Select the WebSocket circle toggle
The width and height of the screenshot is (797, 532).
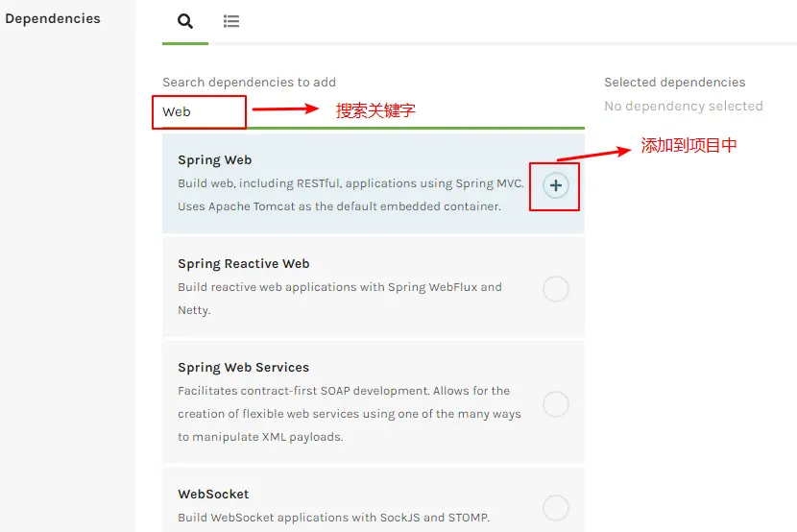556,508
